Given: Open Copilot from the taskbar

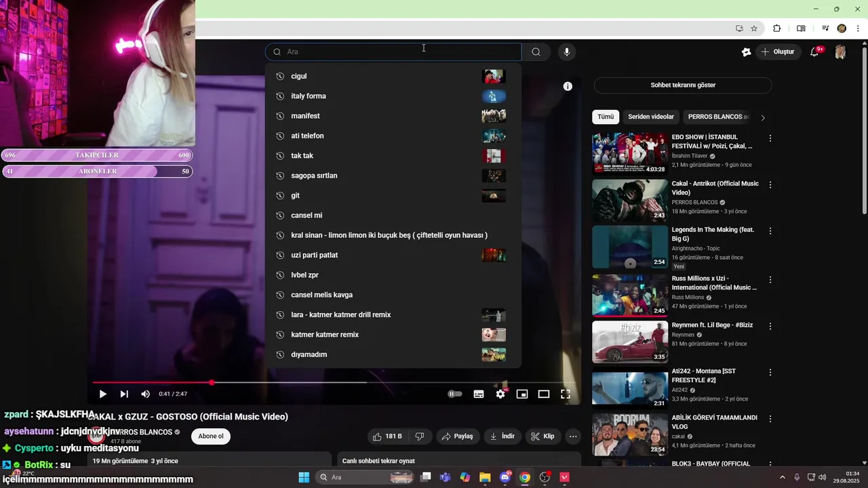Looking at the screenshot, I should pyautogui.click(x=465, y=477).
